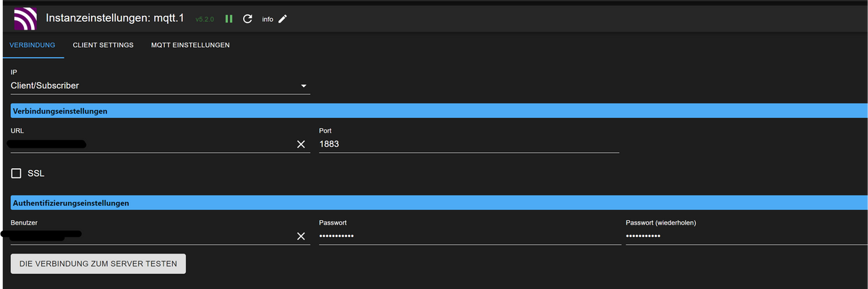Switch to the Client Settings tab
The height and width of the screenshot is (289, 868).
tap(103, 45)
